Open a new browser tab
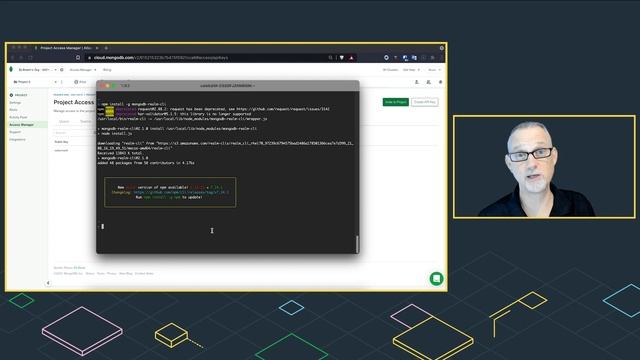Screen dimensions: 640x360 [x=106, y=48]
